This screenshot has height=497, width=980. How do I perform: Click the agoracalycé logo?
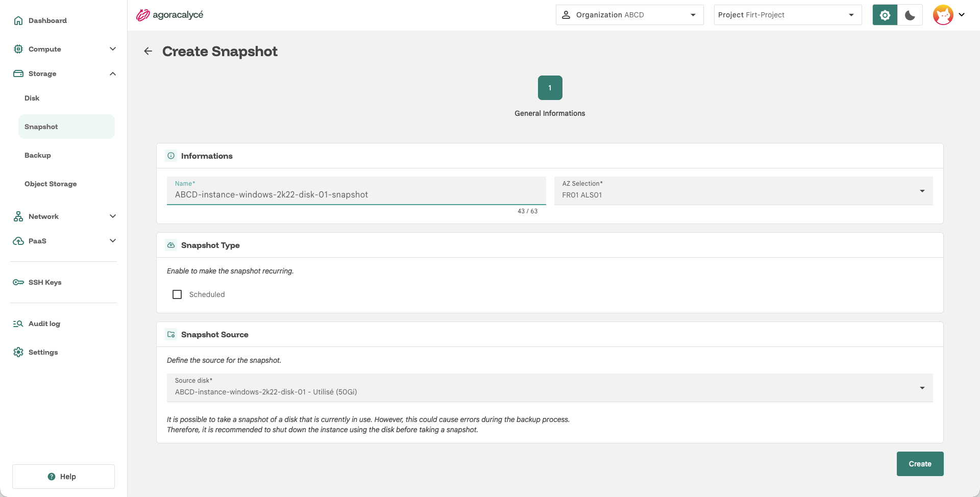pyautogui.click(x=170, y=15)
